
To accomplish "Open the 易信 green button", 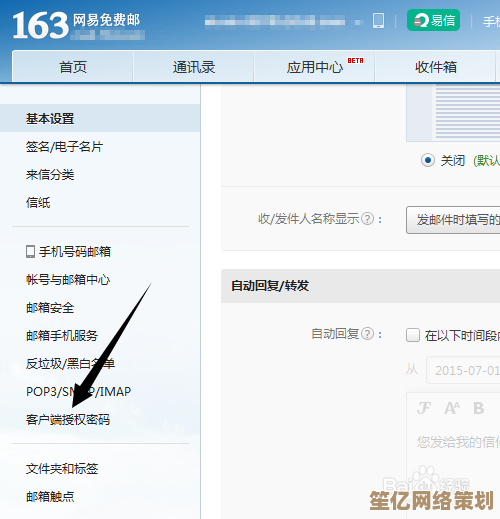I will [433, 20].
